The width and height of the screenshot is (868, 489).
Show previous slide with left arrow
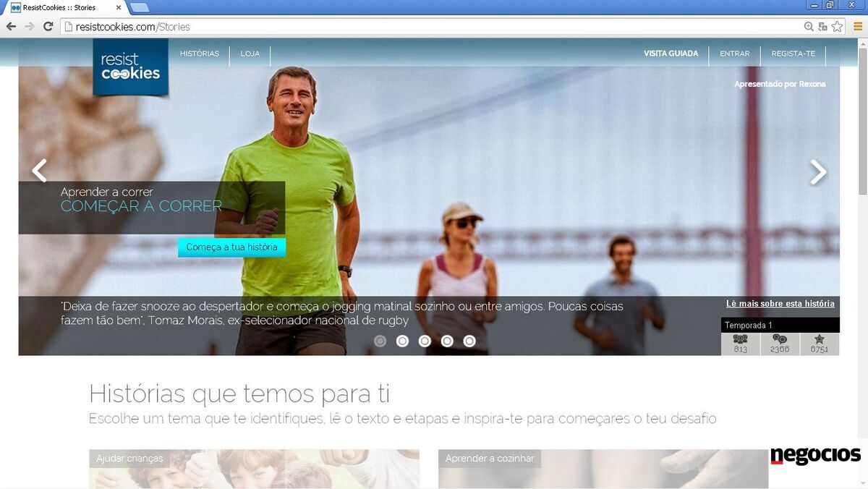point(39,171)
